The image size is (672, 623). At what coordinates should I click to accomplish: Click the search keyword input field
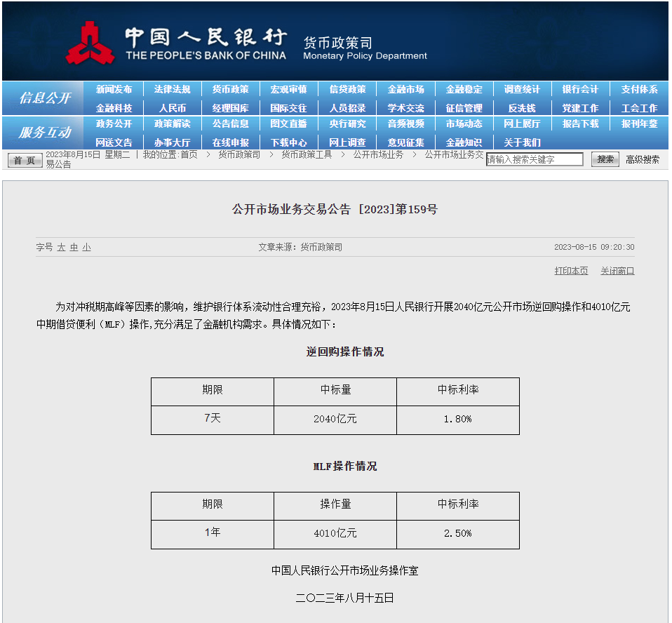[535, 160]
